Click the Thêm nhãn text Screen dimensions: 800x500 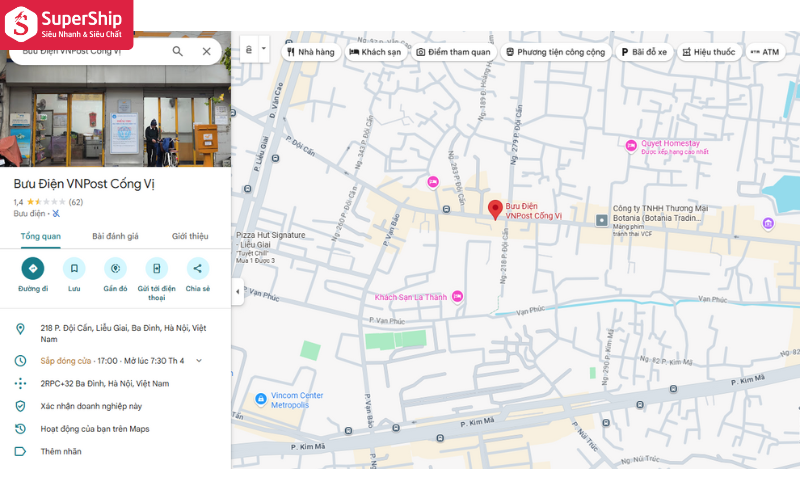tap(61, 452)
